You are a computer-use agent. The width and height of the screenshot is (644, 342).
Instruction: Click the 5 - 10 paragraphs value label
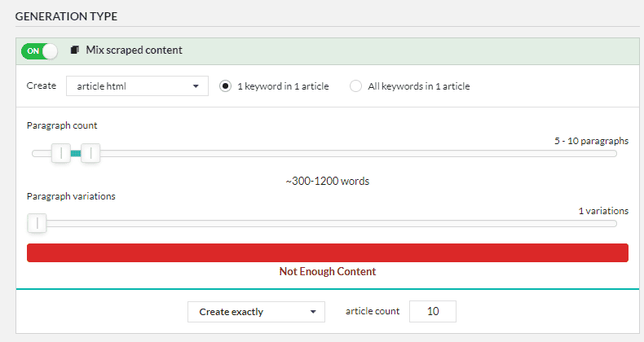tap(591, 141)
